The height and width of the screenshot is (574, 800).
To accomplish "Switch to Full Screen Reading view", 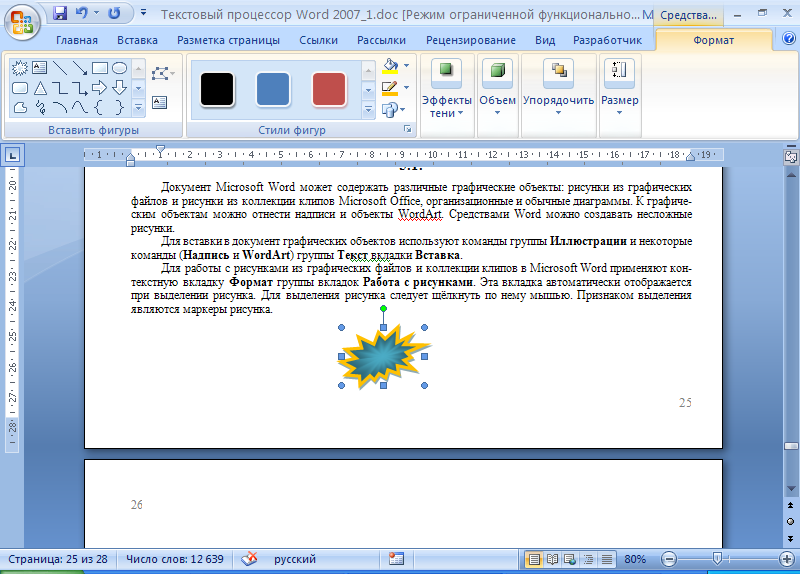I will pyautogui.click(x=552, y=559).
